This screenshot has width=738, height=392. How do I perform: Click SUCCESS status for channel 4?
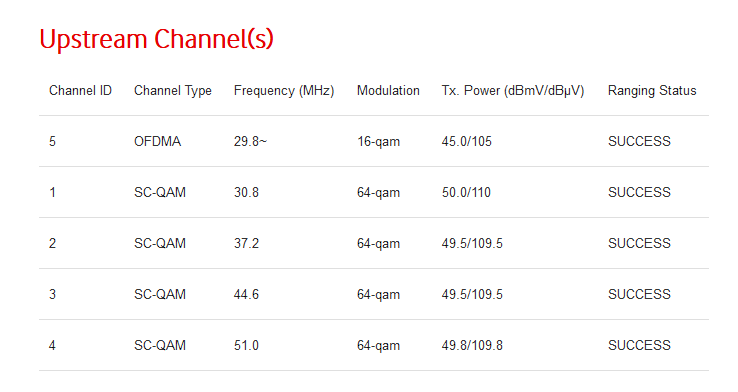tap(639, 345)
